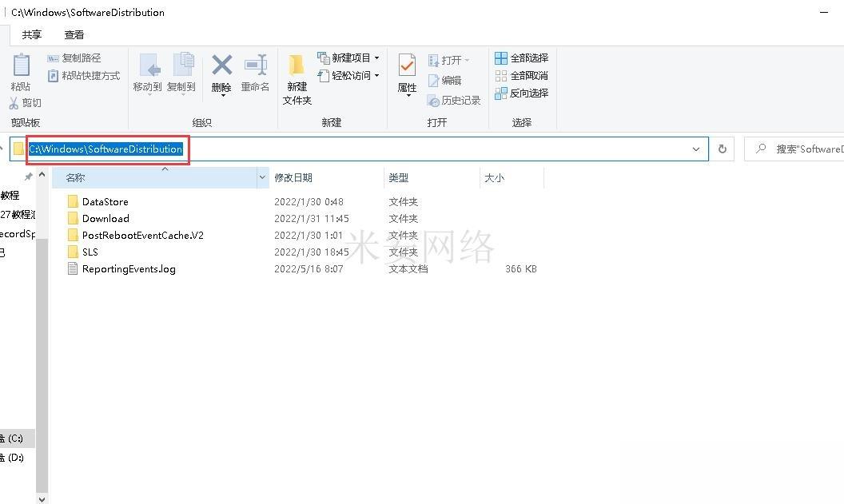
Task: Select the Download folder
Action: 105,218
